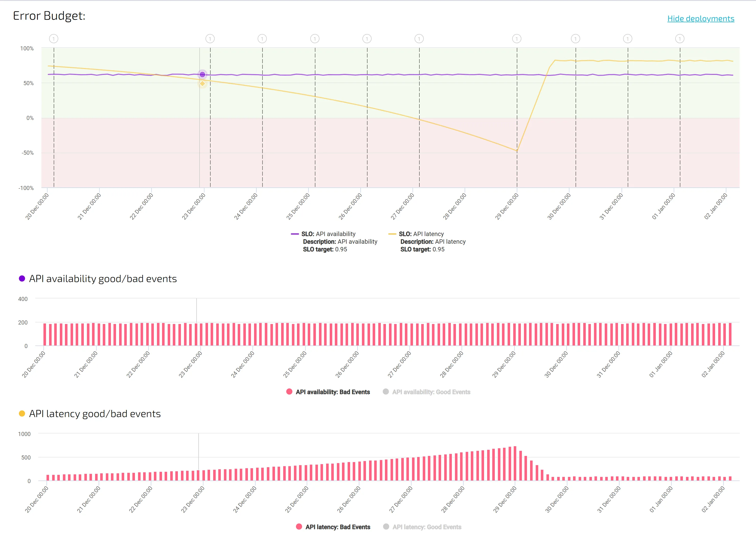Click the API latency good/bad events heading

pyautogui.click(x=95, y=414)
